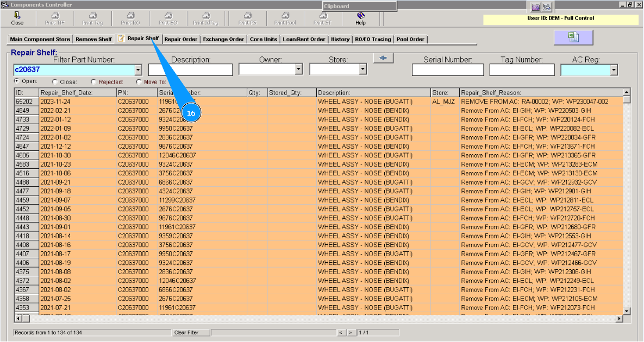
Task: Click horizontal scrollbar right arrow
Action: click(x=620, y=318)
